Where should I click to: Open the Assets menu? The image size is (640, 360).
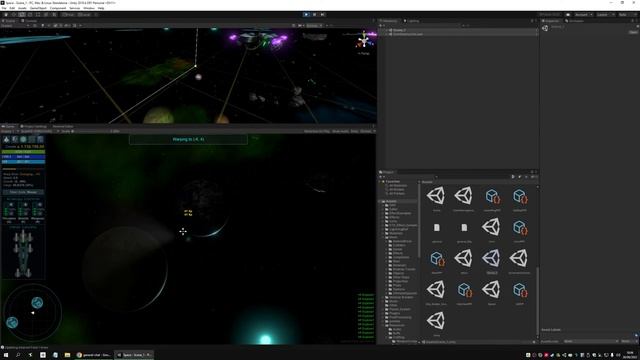click(x=22, y=8)
